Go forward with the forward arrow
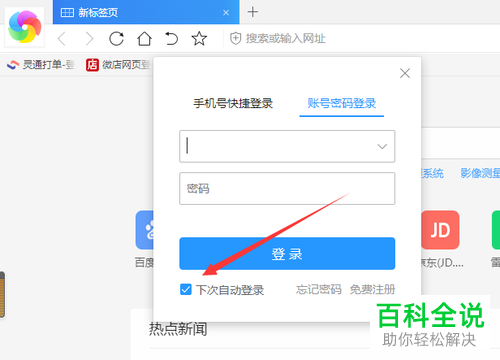Screen dimensions: 500x360 tap(89, 39)
